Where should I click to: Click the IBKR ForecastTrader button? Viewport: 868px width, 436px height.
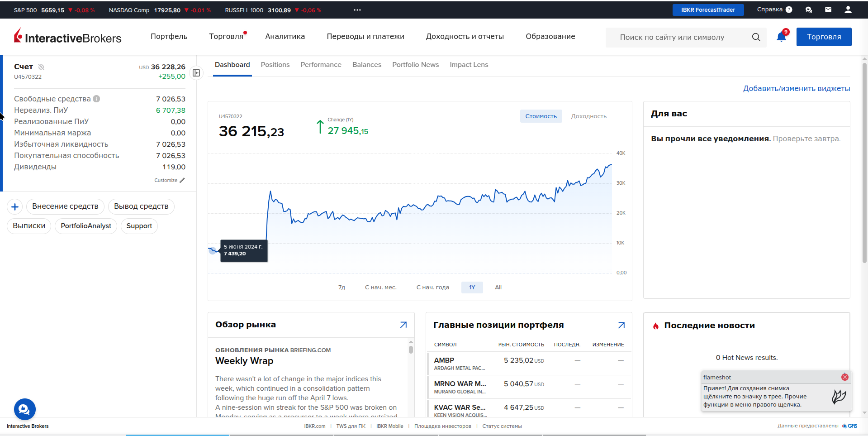coord(708,10)
